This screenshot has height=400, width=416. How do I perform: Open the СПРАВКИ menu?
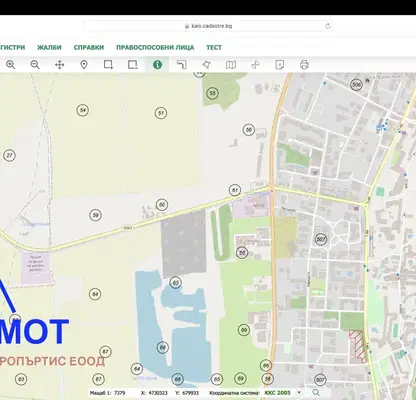(89, 47)
